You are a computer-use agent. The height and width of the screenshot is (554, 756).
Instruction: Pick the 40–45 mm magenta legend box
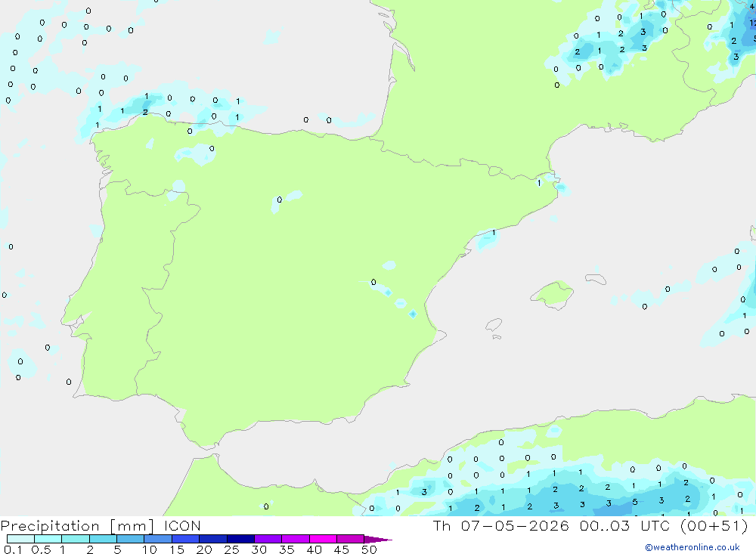(x=323, y=539)
